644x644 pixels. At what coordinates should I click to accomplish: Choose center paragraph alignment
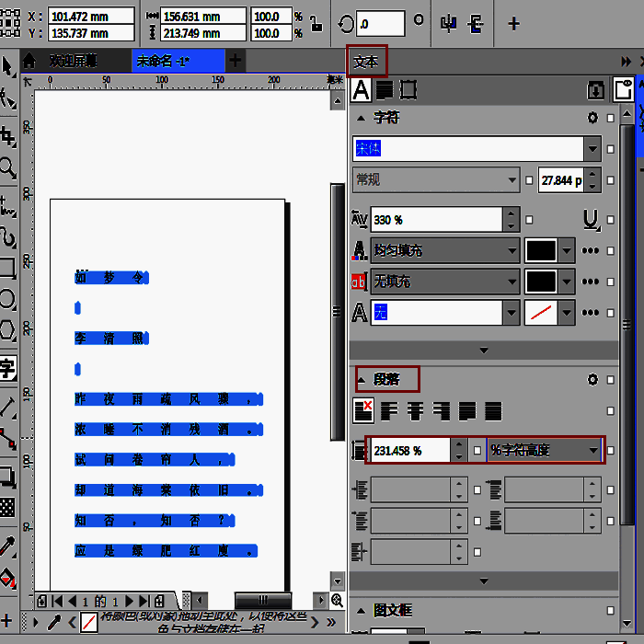[x=415, y=410]
